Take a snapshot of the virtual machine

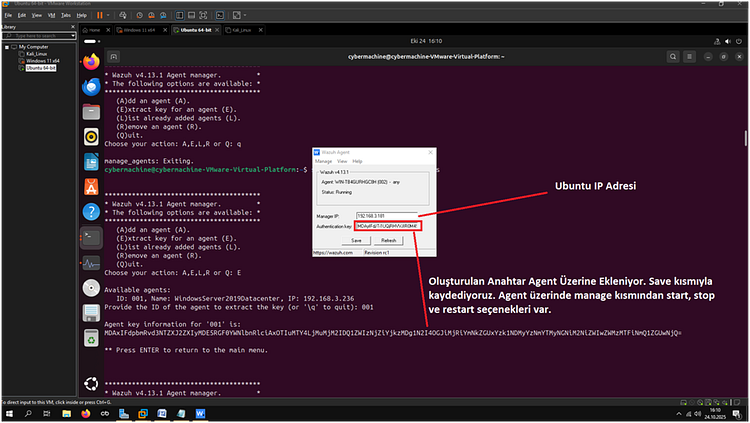(x=140, y=15)
